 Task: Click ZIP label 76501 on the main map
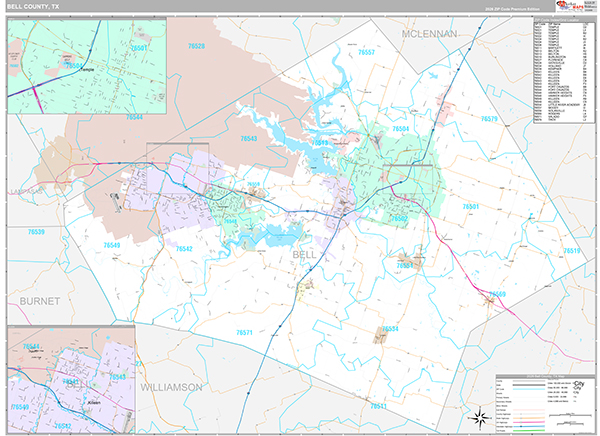471,206
